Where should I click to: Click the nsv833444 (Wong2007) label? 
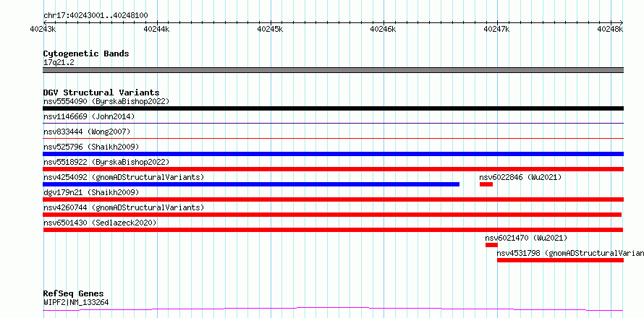pos(87,132)
